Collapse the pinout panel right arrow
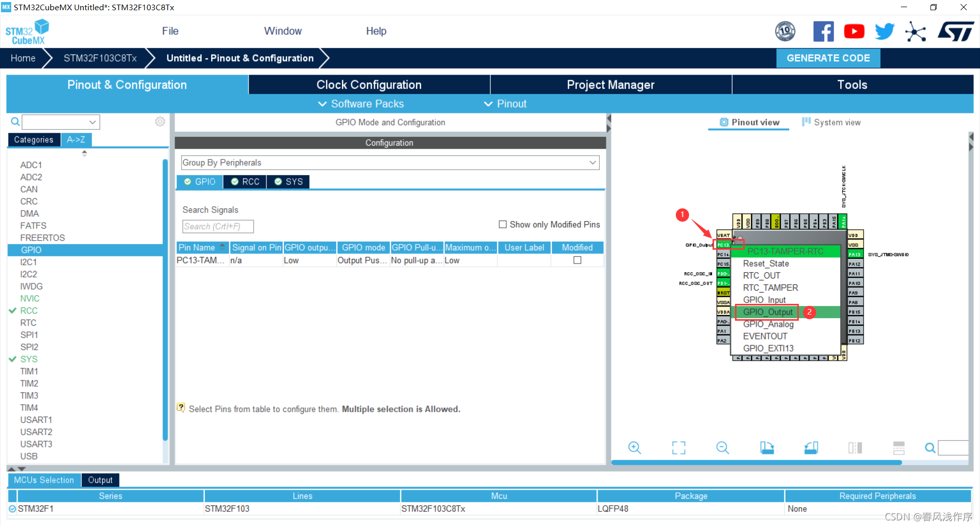The width and height of the screenshot is (980, 526). pos(971,142)
